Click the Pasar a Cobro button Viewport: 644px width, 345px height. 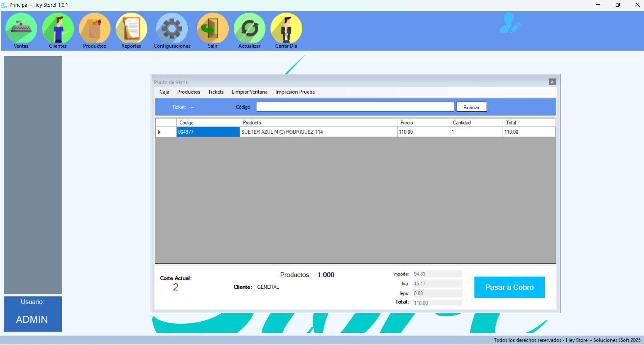pos(509,287)
